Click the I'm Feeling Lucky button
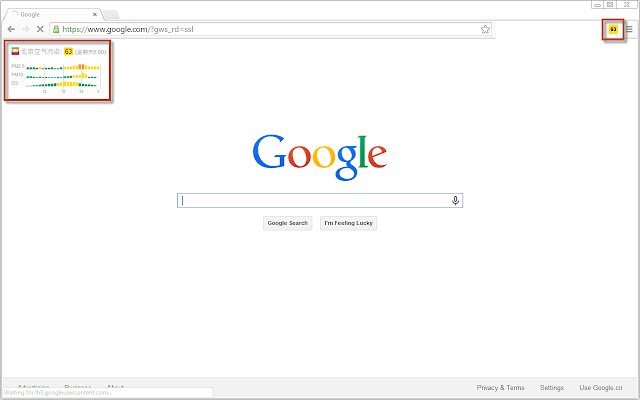The height and width of the screenshot is (400, 640). [349, 223]
